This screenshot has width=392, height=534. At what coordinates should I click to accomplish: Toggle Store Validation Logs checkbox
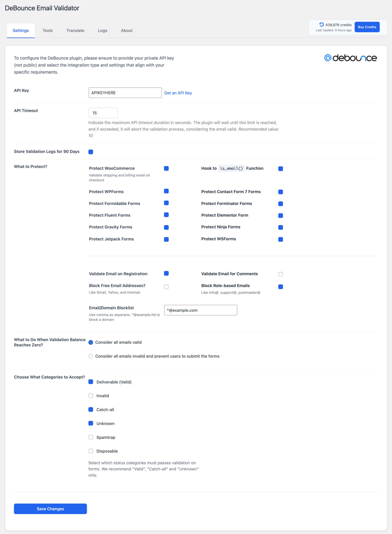91,152
